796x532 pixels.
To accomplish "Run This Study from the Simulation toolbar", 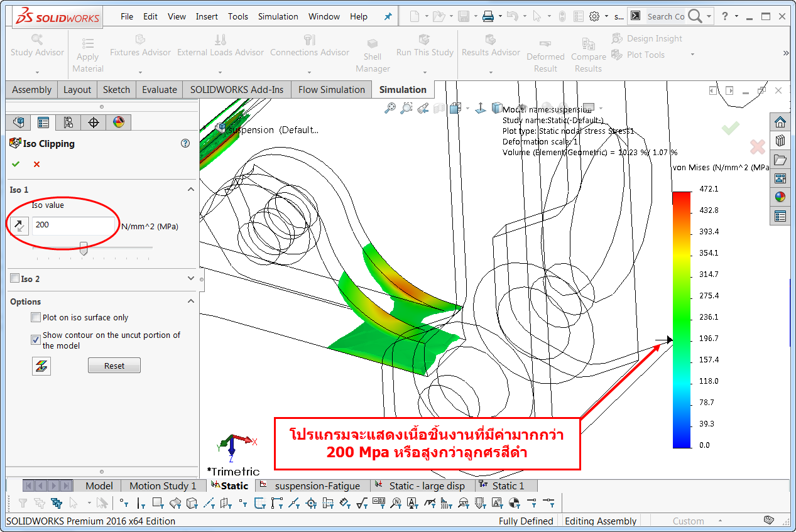I will coord(424,53).
